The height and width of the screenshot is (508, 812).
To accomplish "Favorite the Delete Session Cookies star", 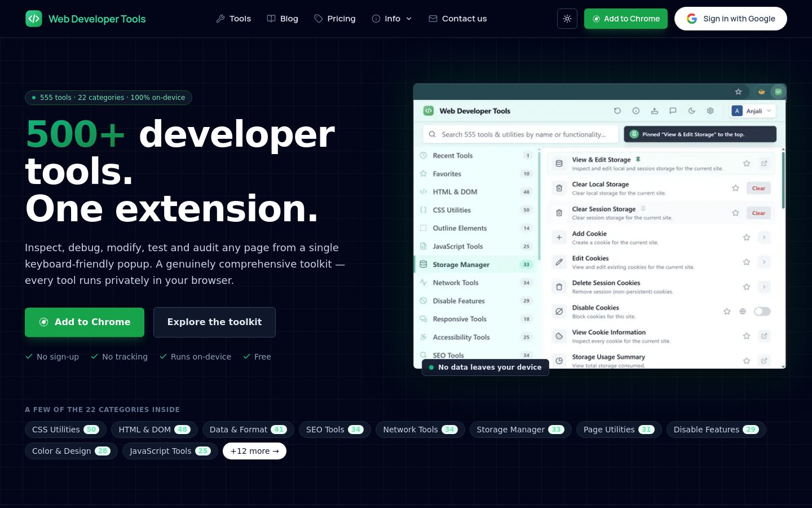I will (x=747, y=287).
